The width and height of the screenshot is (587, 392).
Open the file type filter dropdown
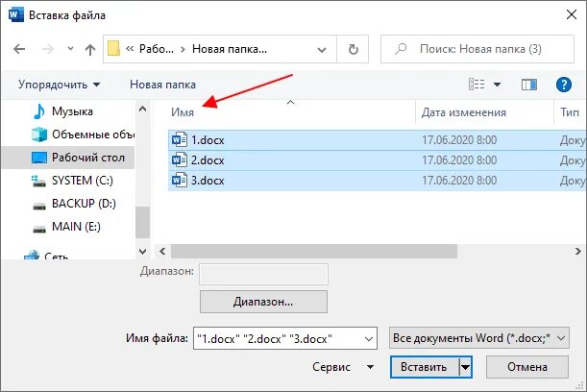479,338
